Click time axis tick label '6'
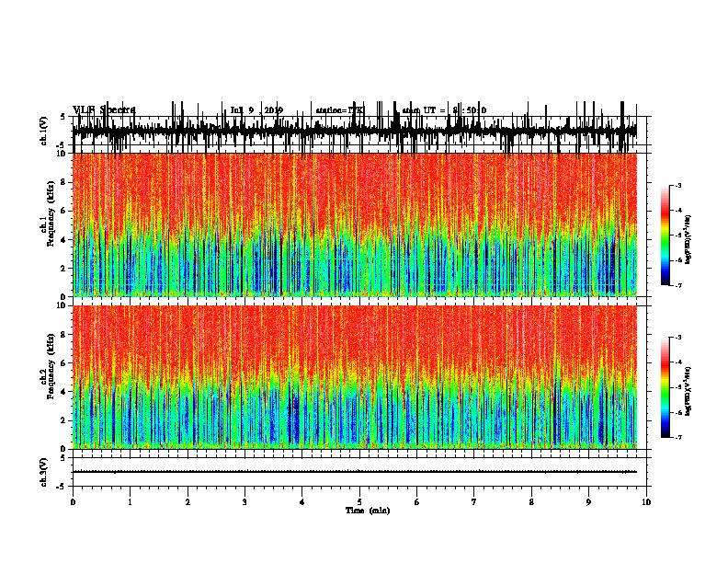The width and height of the screenshot is (728, 563). pyautogui.click(x=417, y=502)
